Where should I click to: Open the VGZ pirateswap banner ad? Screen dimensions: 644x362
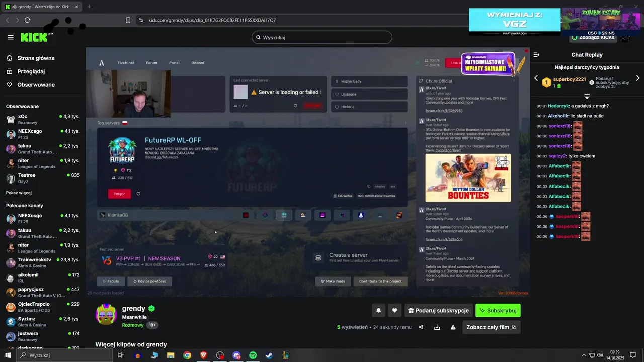pos(515,22)
